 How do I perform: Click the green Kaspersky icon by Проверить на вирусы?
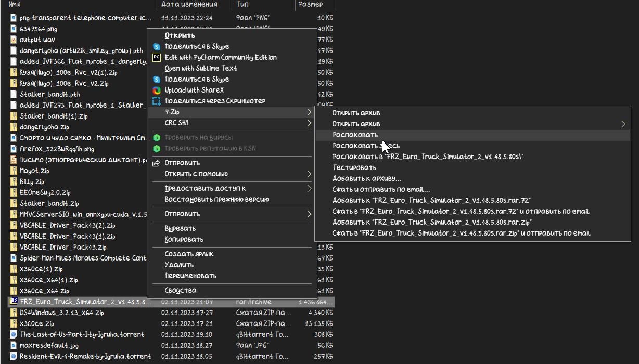tap(156, 138)
